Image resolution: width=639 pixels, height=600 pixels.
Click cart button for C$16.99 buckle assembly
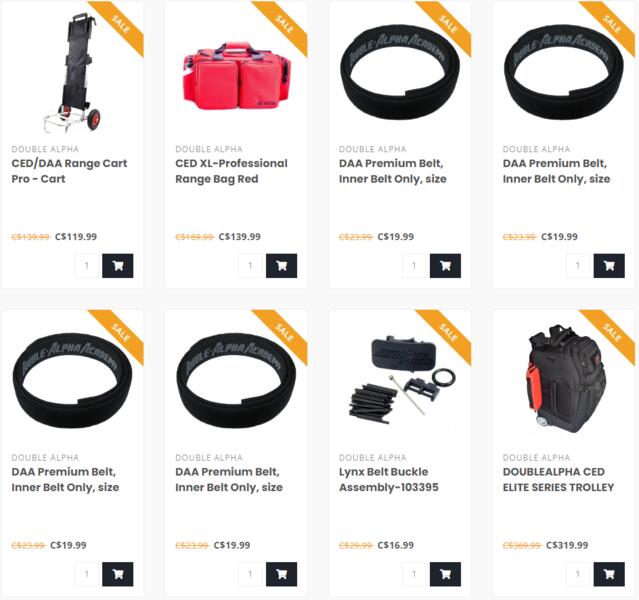pos(445,574)
